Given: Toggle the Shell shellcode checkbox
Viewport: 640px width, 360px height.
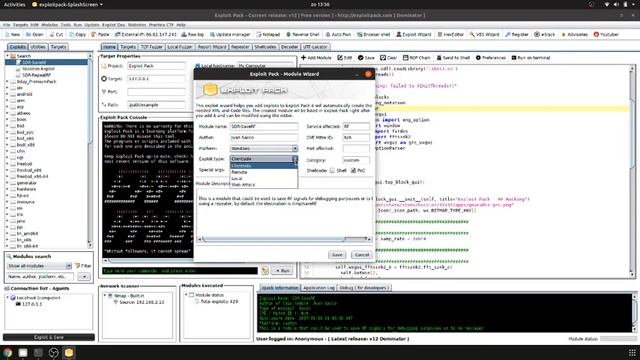Looking at the screenshot, I should point(332,171).
